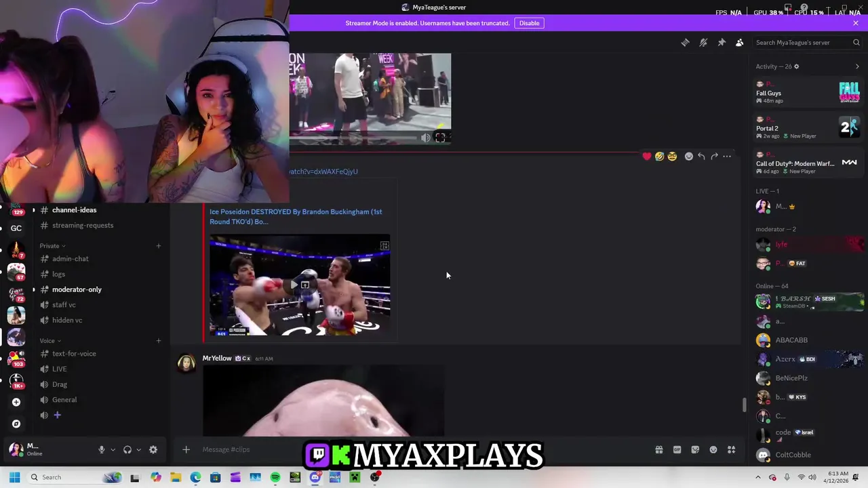Create channel in Voice category
Screen dimensions: 868x488
(159, 341)
